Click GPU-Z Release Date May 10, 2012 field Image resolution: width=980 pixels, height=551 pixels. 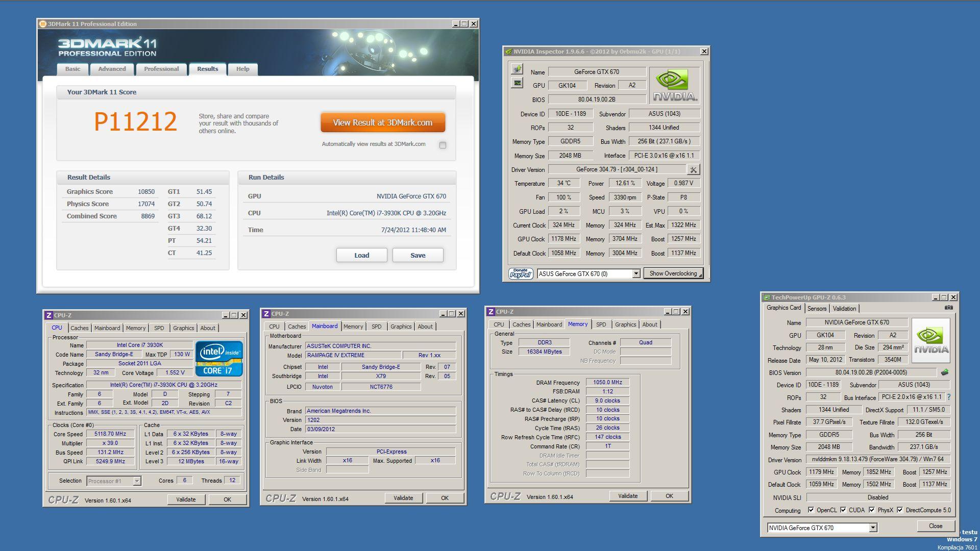(825, 360)
